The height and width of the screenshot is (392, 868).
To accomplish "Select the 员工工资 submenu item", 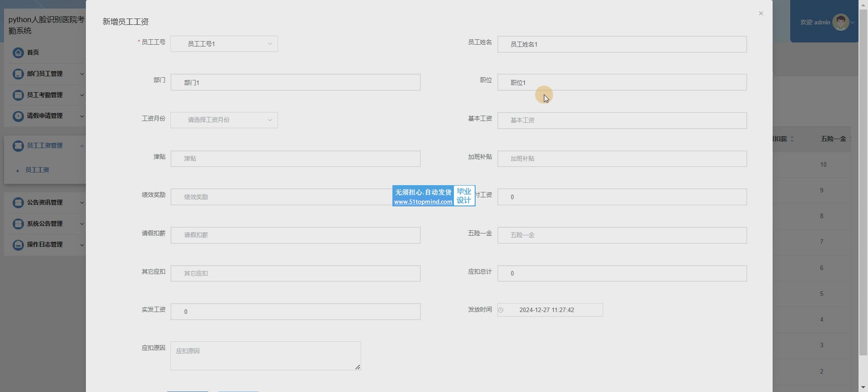I will coord(37,170).
